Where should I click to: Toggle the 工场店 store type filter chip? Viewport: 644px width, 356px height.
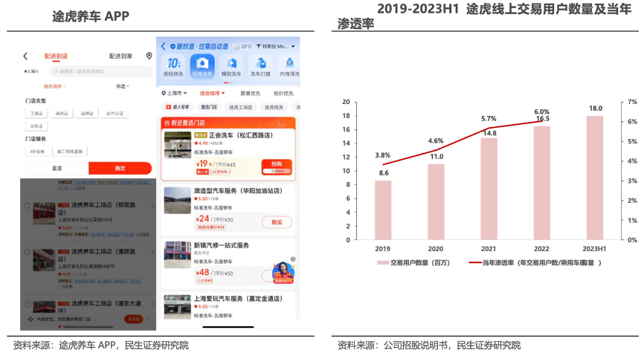tap(36, 114)
